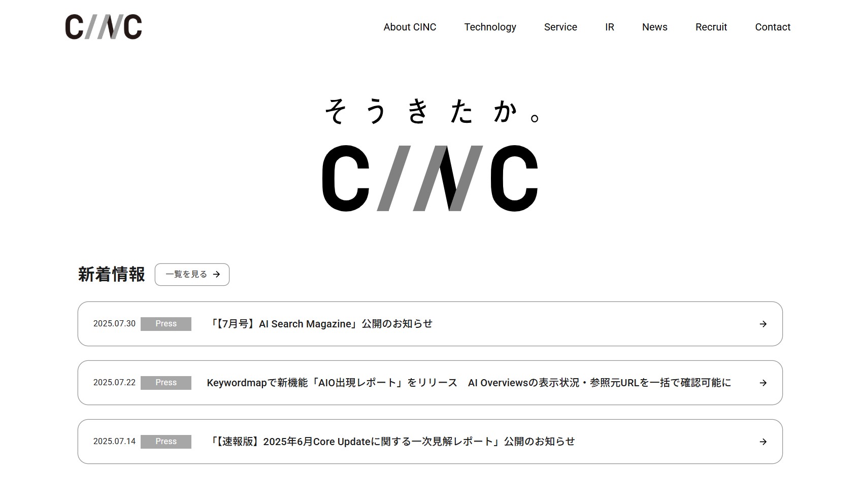This screenshot has width=862, height=504.
Task: Open the News section
Action: [654, 27]
